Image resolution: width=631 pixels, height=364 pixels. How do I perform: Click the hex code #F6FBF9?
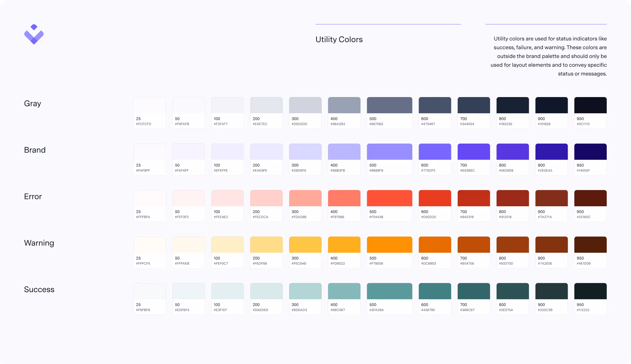coord(143,310)
